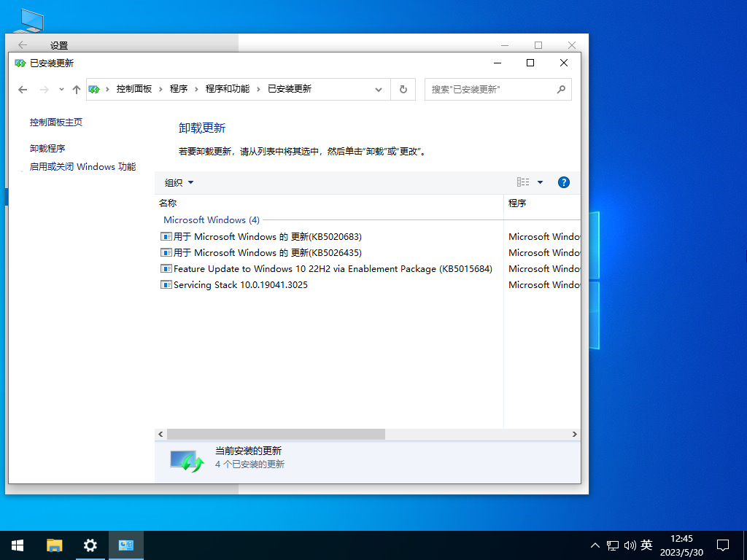Open 控制面板主页 in the sidebar

tap(58, 122)
